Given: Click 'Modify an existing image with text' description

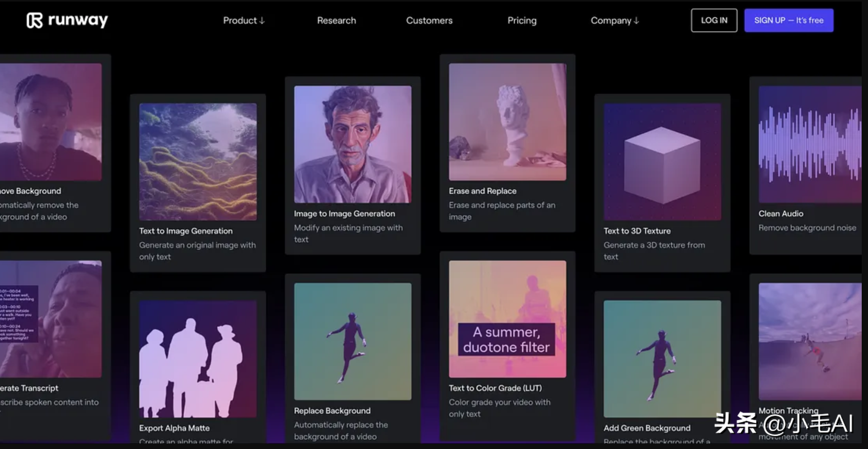Looking at the screenshot, I should (348, 233).
